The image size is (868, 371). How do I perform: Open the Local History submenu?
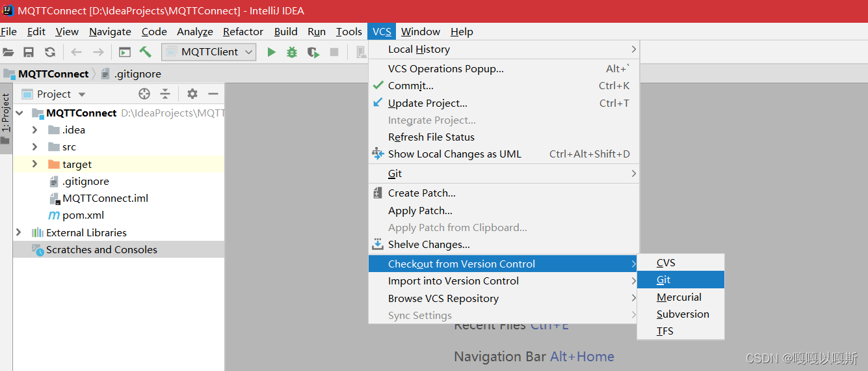[504, 49]
